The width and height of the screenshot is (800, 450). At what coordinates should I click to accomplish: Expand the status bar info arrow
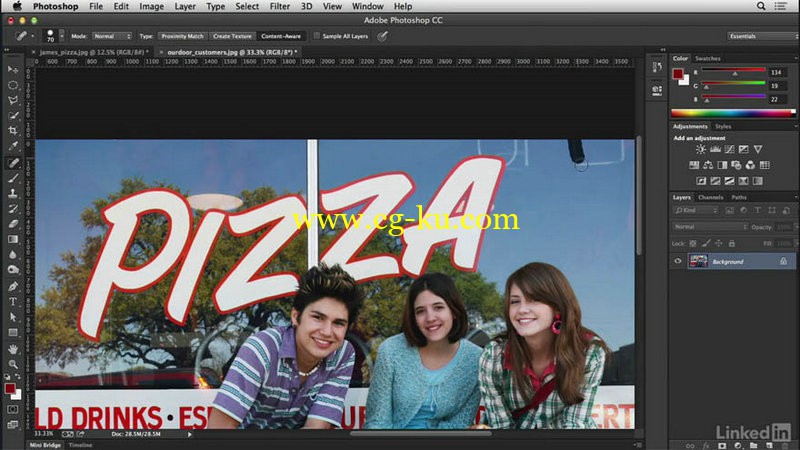(x=189, y=434)
